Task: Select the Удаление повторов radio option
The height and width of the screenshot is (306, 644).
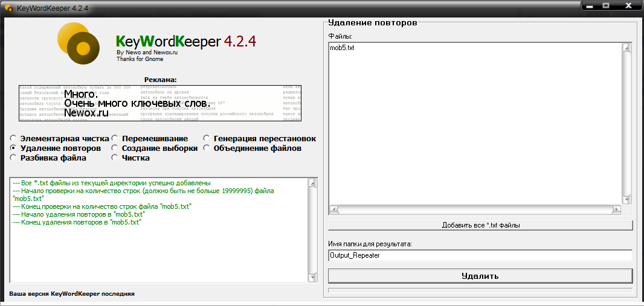Action: (13, 148)
